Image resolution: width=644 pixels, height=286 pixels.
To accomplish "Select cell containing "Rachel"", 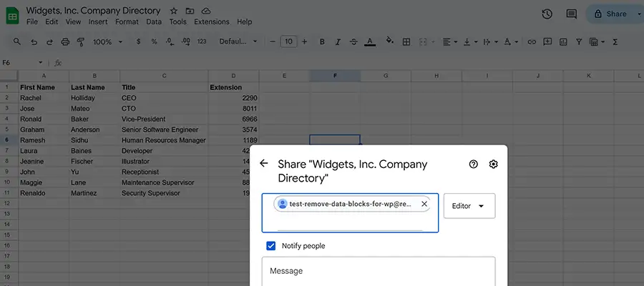I will [x=44, y=98].
